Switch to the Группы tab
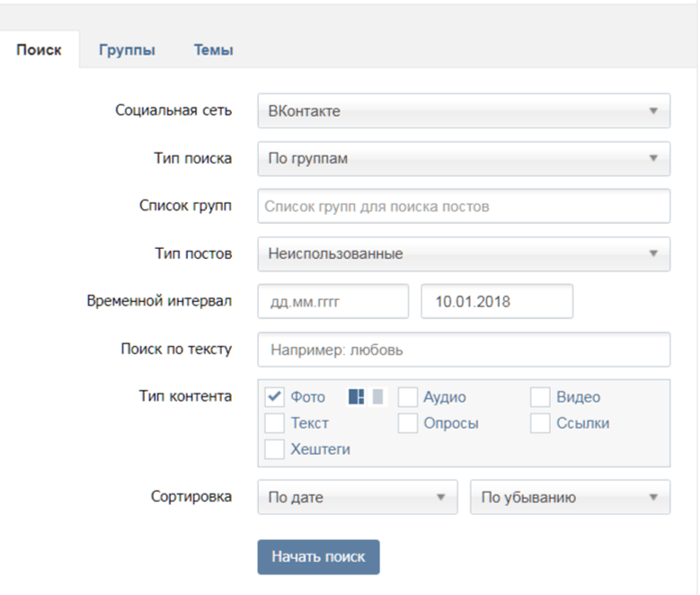 pyautogui.click(x=127, y=49)
